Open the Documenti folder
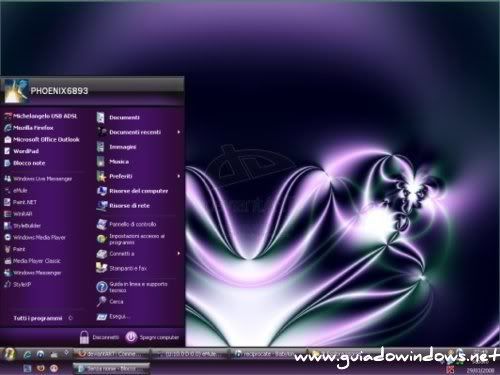500x375 pixels. pyautogui.click(x=118, y=117)
